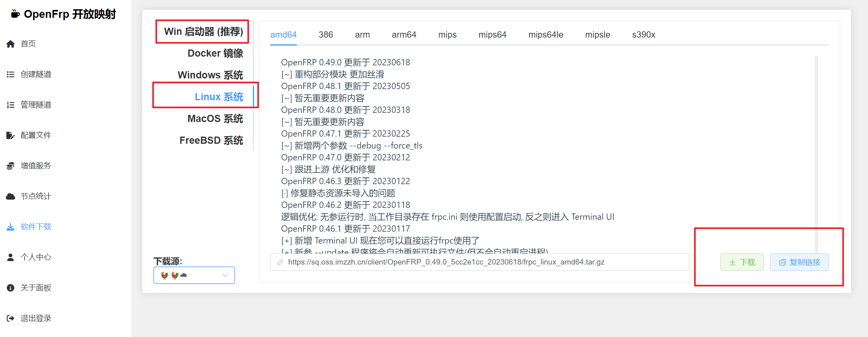
Task: Select the Windows 系统 tab
Action: click(210, 75)
